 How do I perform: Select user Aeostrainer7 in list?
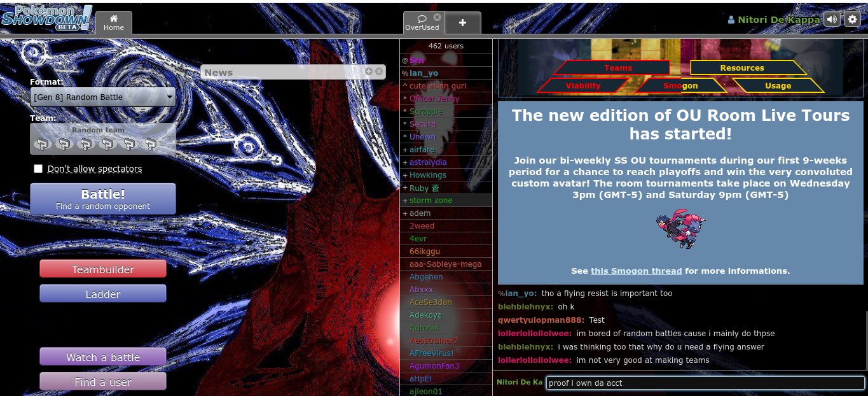[446, 340]
